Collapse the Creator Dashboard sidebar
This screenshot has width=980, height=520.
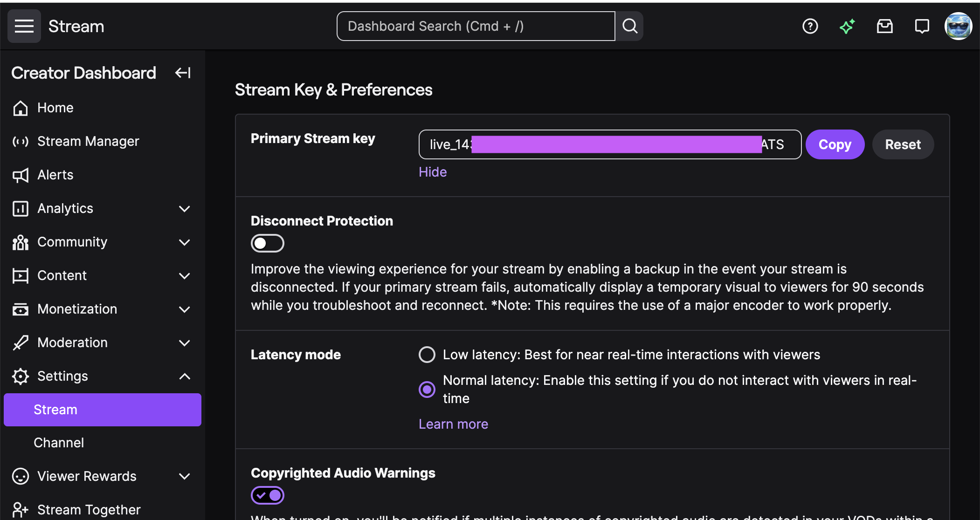(x=183, y=73)
